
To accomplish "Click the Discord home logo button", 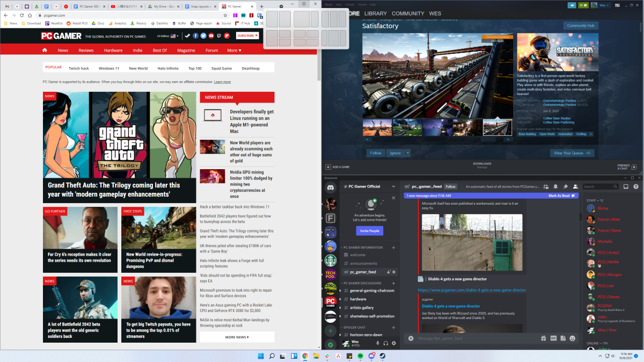I will [x=331, y=187].
